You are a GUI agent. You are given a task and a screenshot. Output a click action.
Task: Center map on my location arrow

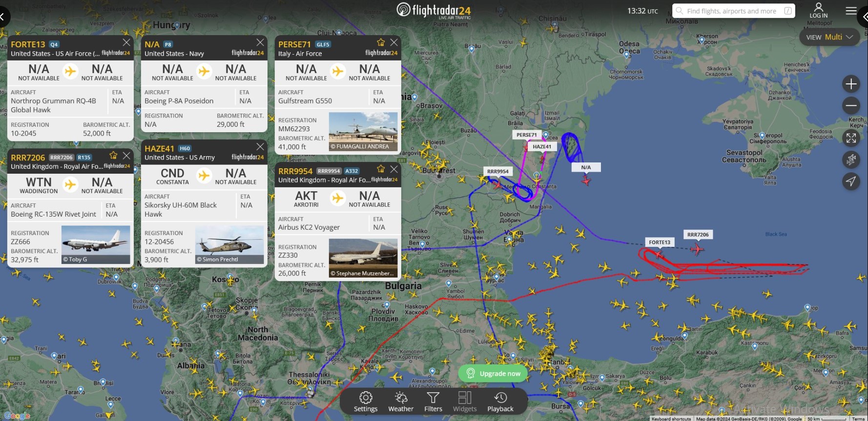tap(851, 181)
